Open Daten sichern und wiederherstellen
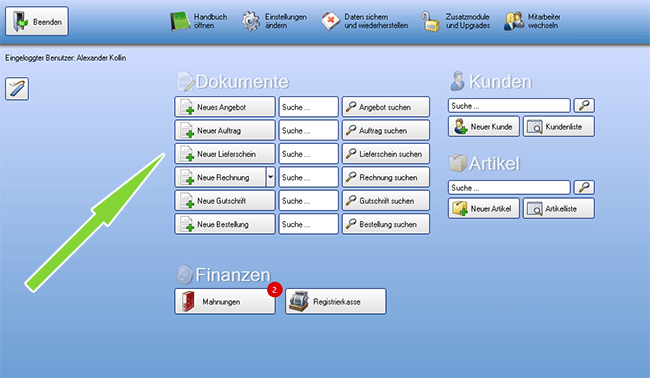The width and height of the screenshot is (650, 378). [x=364, y=21]
